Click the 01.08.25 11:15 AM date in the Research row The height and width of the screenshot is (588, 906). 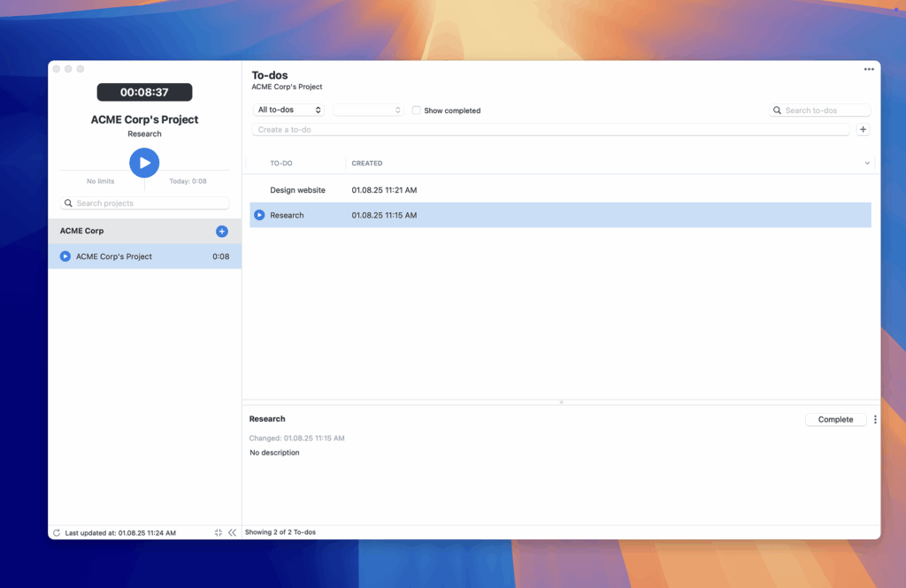pyautogui.click(x=384, y=215)
